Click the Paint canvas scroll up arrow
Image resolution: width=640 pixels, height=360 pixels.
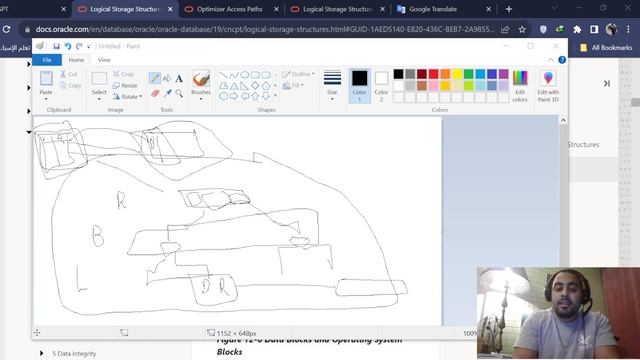pyautogui.click(x=563, y=120)
